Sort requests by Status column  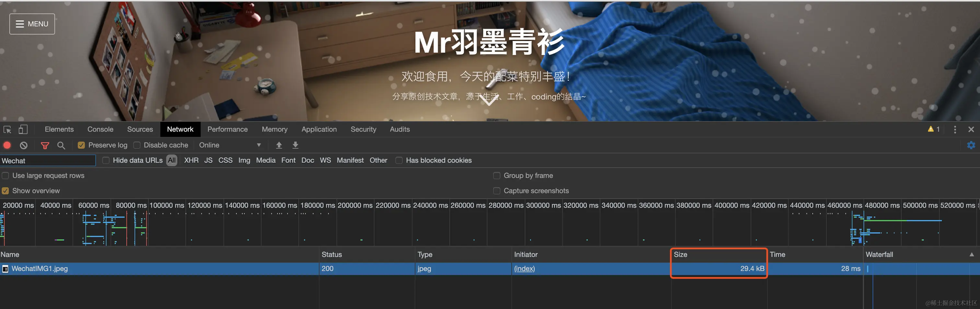click(367, 255)
